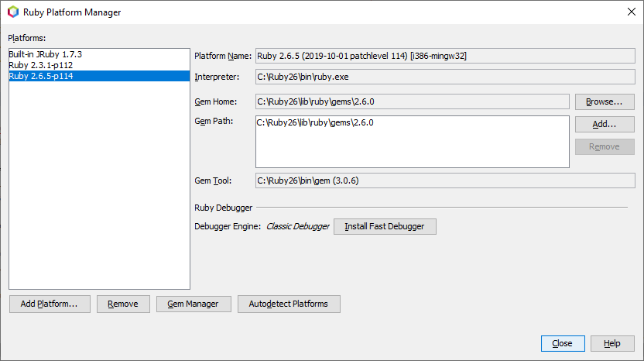Click the disabled Remove gem path button
This screenshot has width=644, height=361.
coord(605,146)
